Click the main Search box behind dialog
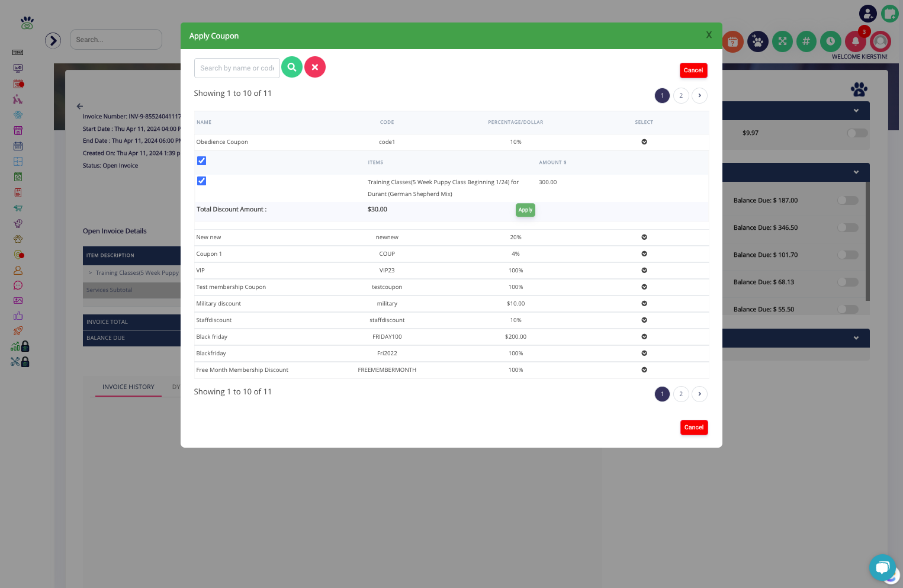 116,40
